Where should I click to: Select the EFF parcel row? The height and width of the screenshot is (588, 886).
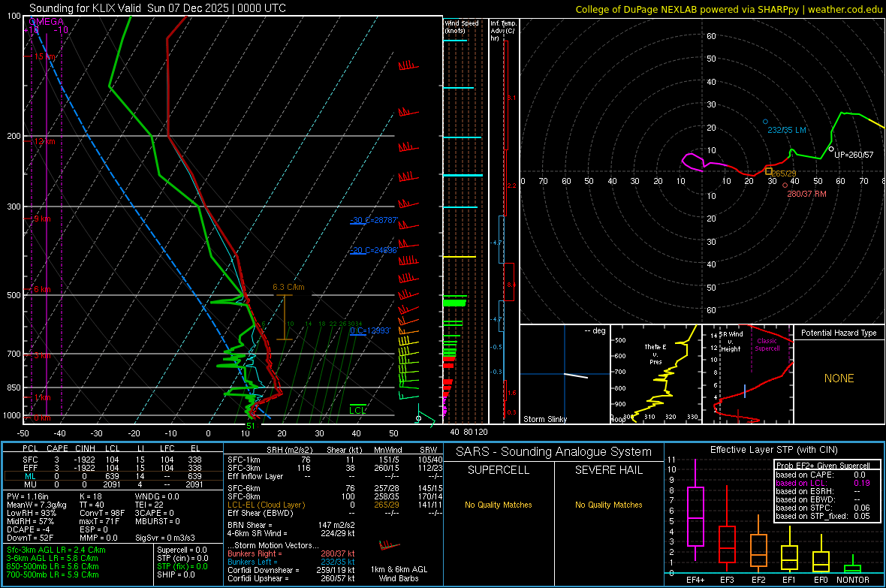(113, 468)
